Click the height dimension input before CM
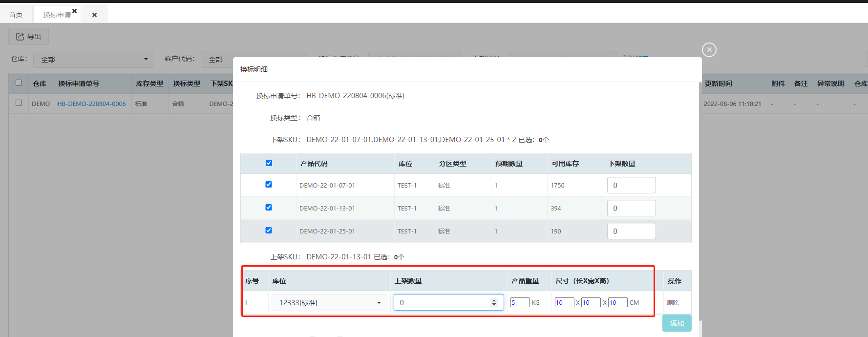Image resolution: width=868 pixels, height=337 pixels. click(617, 303)
